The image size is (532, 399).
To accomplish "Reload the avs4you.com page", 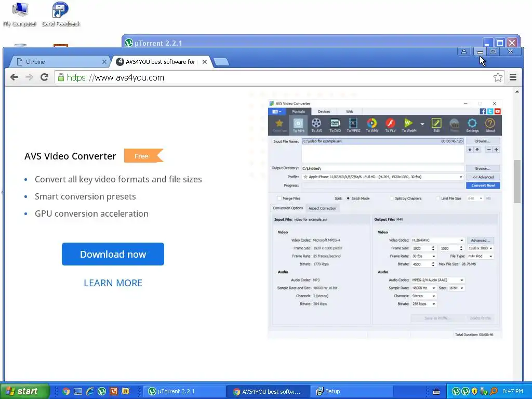I will click(45, 77).
